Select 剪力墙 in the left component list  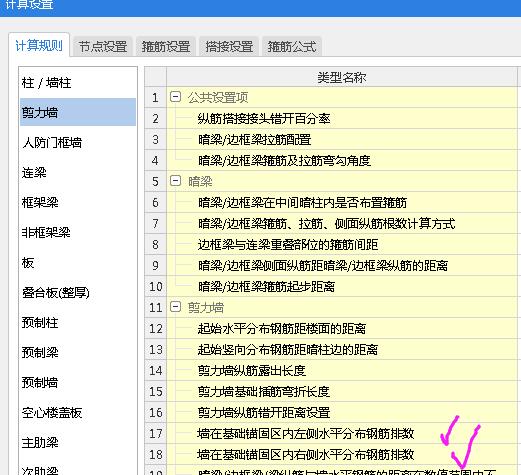(x=78, y=112)
